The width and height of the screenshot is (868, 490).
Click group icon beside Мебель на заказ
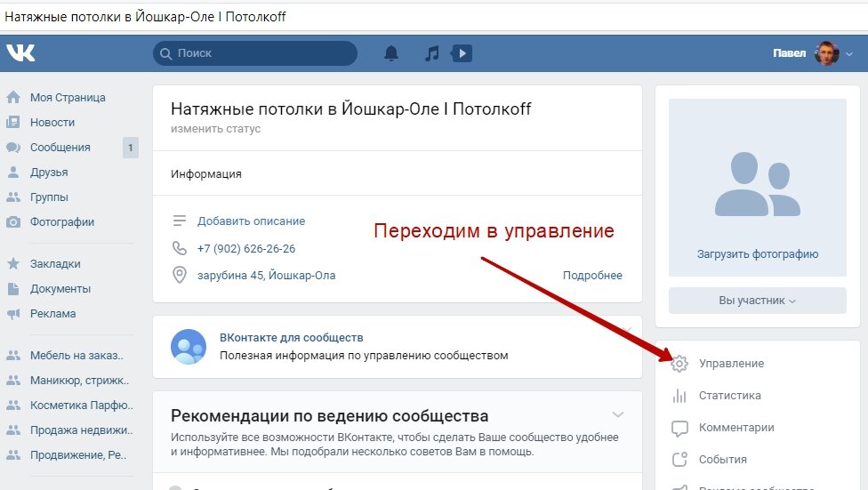point(13,356)
